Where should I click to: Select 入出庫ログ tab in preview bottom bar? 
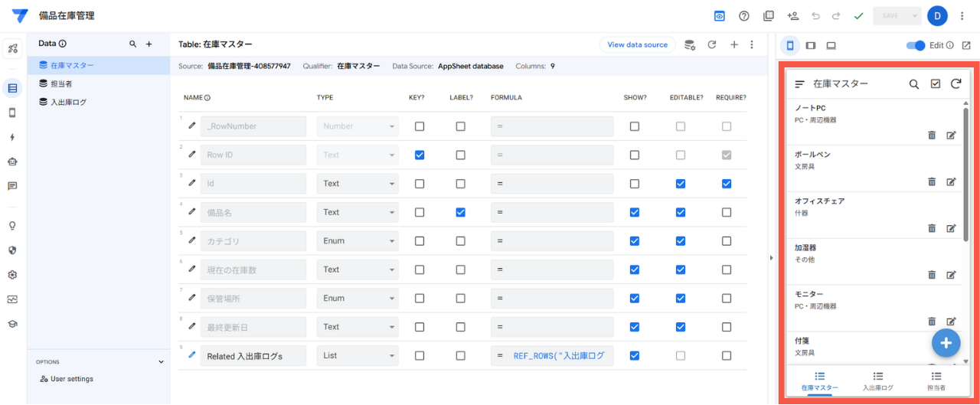(877, 381)
